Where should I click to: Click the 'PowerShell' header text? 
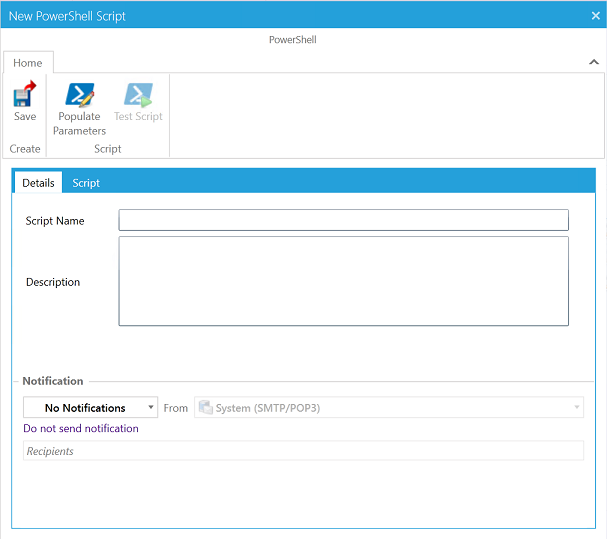tap(293, 39)
